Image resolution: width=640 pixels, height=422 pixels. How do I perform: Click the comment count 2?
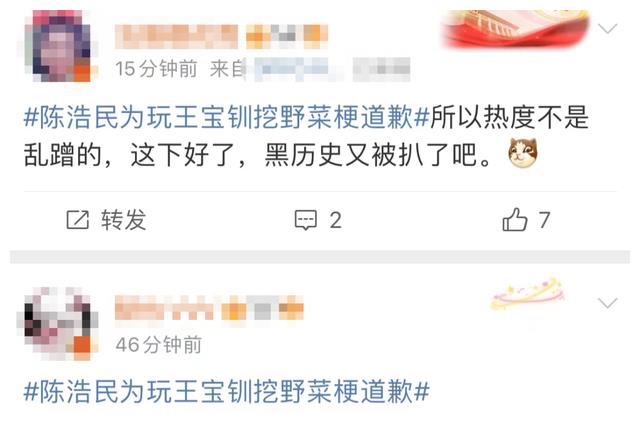[x=336, y=221]
